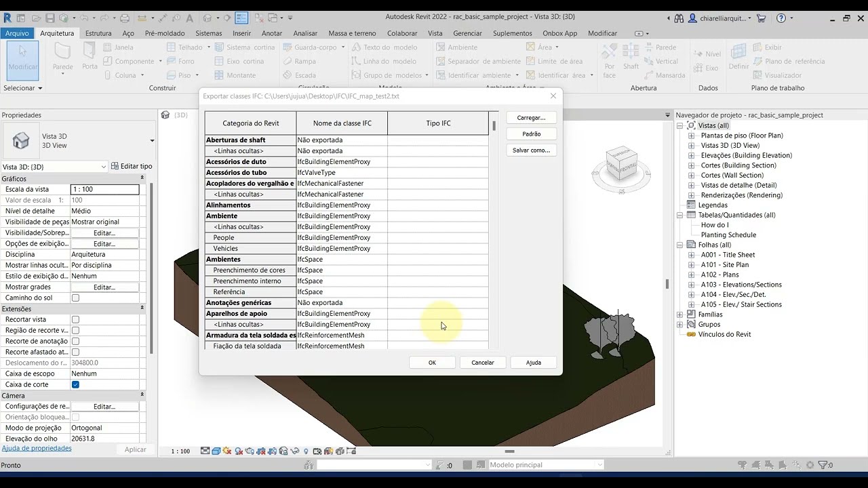The height and width of the screenshot is (488, 868).
Task: Open the Arquivo file tab
Action: (17, 33)
